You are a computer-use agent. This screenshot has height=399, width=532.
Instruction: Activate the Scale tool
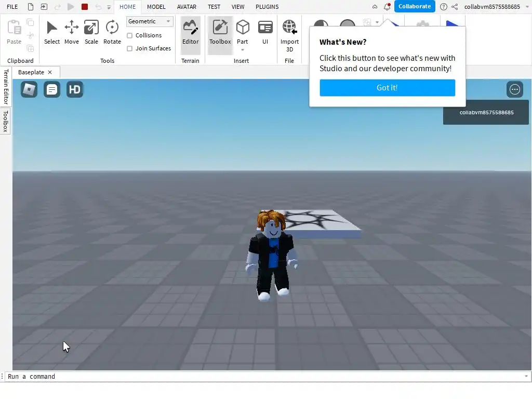91,32
